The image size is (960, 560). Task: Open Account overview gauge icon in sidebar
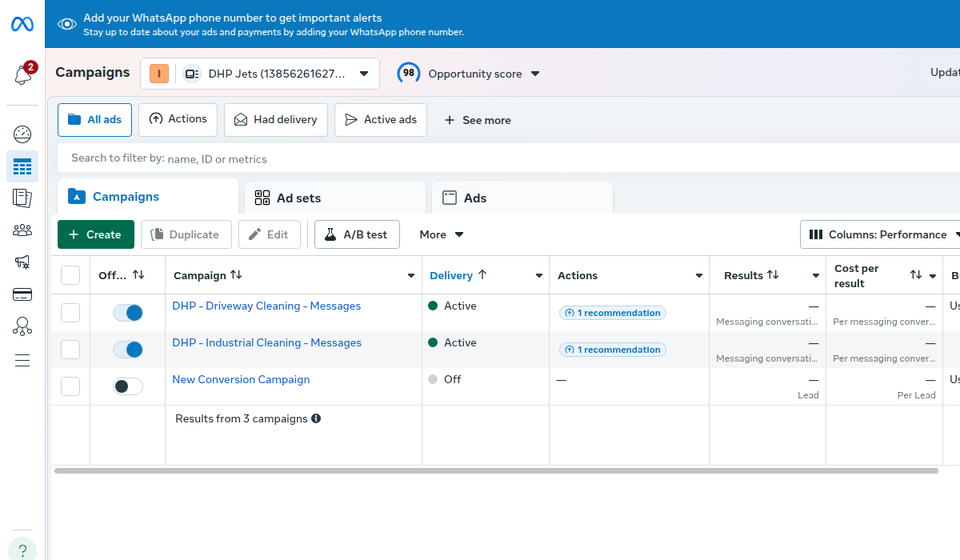(22, 134)
